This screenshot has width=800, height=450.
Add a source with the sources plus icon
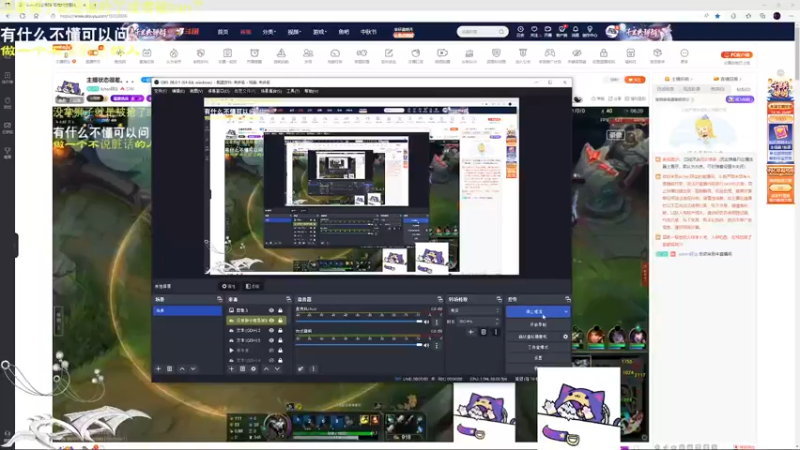[232, 368]
